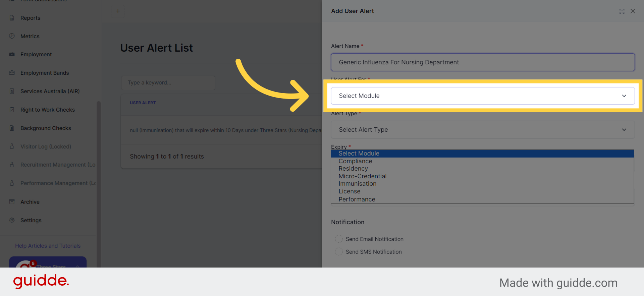The height and width of the screenshot is (296, 644).
Task: Open Help Articles and Tutorials link
Action: (x=48, y=246)
